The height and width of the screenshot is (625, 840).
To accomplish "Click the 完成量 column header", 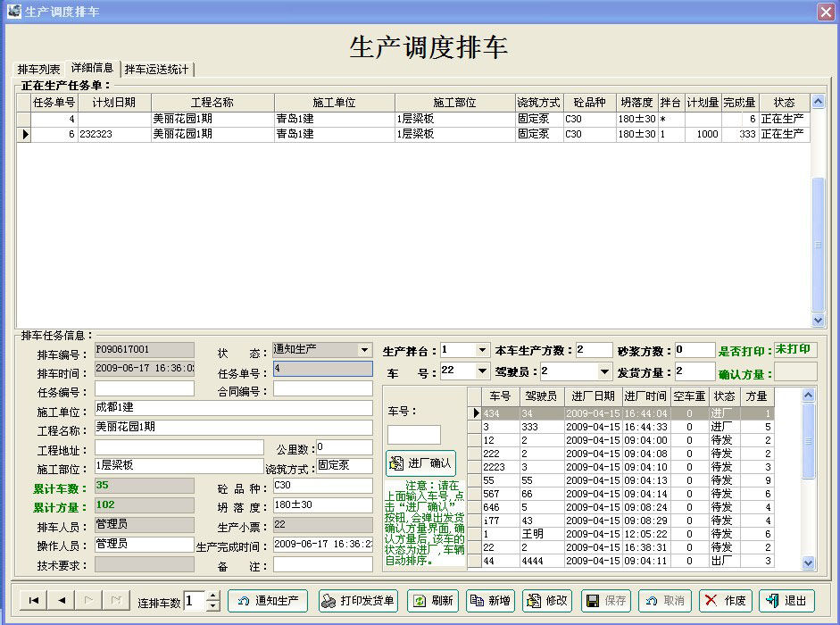I will [x=739, y=103].
